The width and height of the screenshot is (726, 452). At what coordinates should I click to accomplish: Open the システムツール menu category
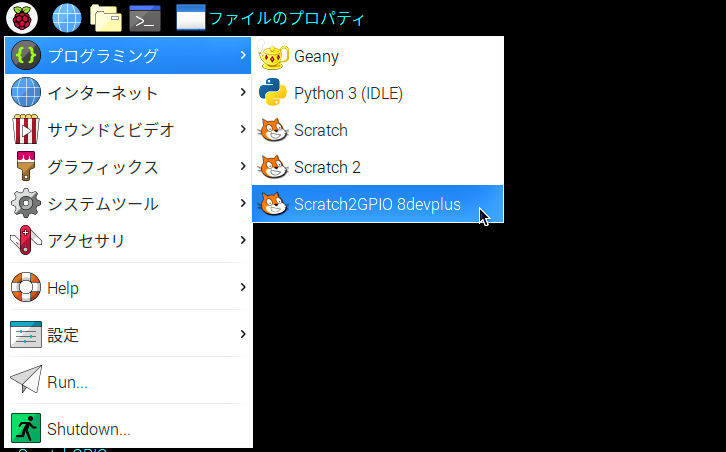[128, 203]
